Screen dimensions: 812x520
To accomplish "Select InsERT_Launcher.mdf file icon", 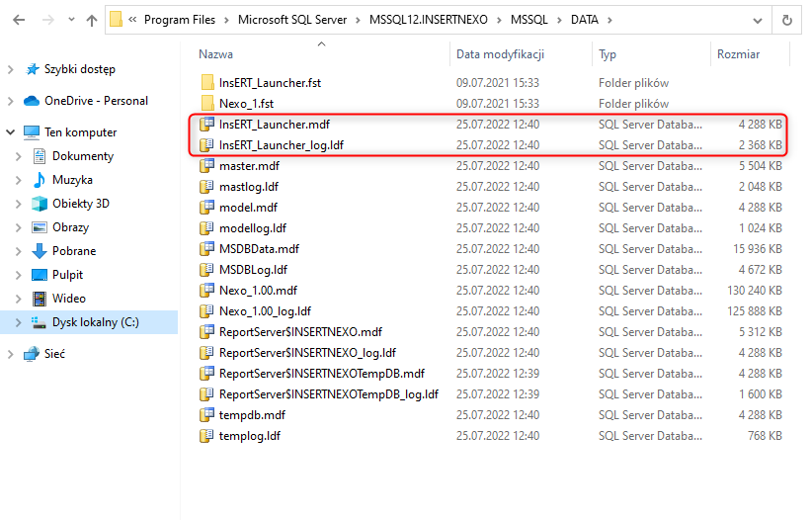I will [x=207, y=125].
